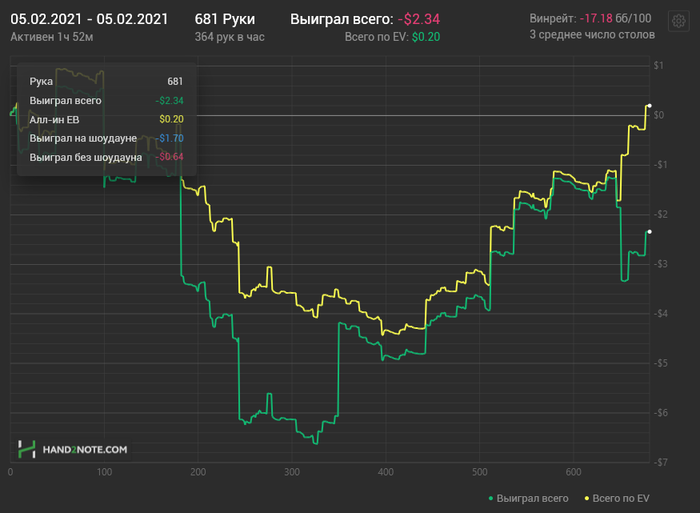
Task: Click the tooltip row 'Рука' value 681
Action: (x=175, y=81)
